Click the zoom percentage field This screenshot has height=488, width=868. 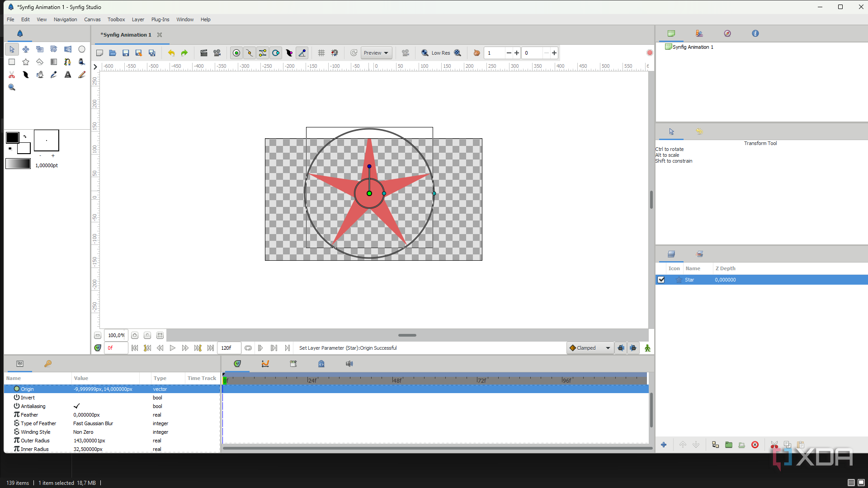pyautogui.click(x=116, y=335)
